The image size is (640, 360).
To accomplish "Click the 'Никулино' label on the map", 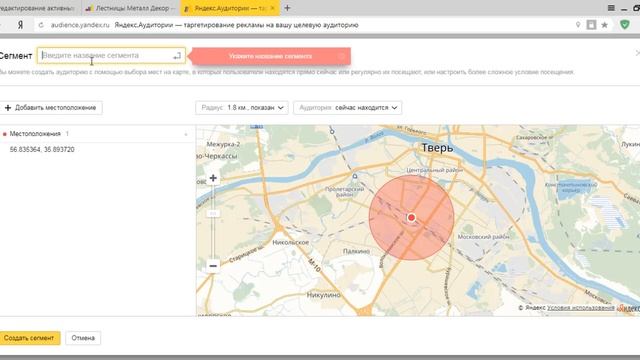I will [x=324, y=295].
